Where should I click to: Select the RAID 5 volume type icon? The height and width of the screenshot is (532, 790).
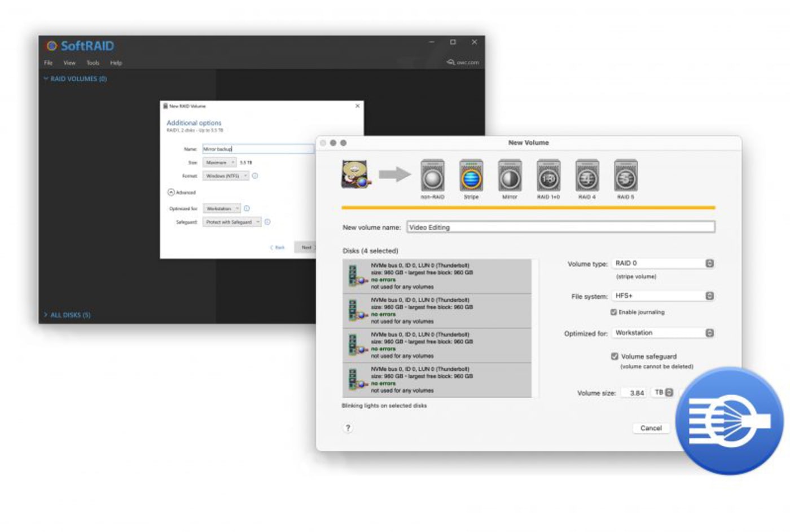[x=626, y=176]
